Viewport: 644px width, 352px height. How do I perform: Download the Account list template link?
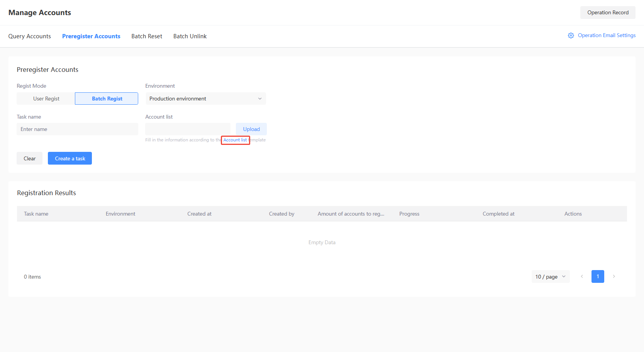click(235, 140)
